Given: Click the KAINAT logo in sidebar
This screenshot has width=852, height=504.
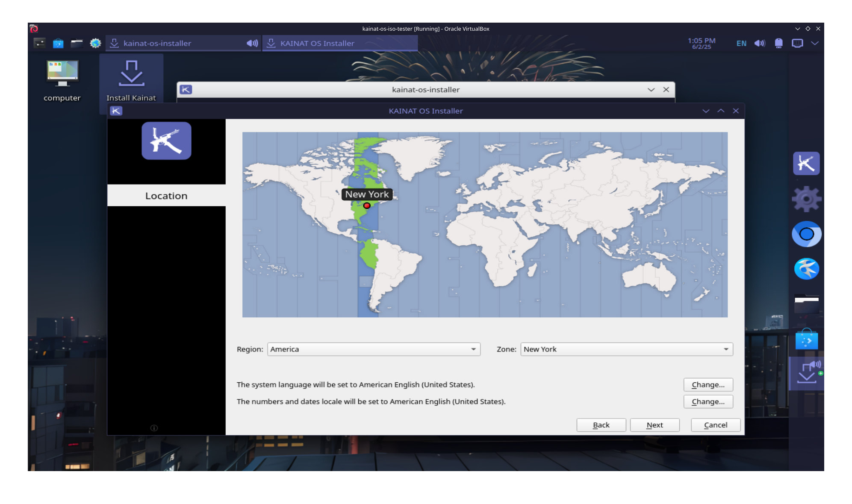Looking at the screenshot, I should [x=166, y=141].
